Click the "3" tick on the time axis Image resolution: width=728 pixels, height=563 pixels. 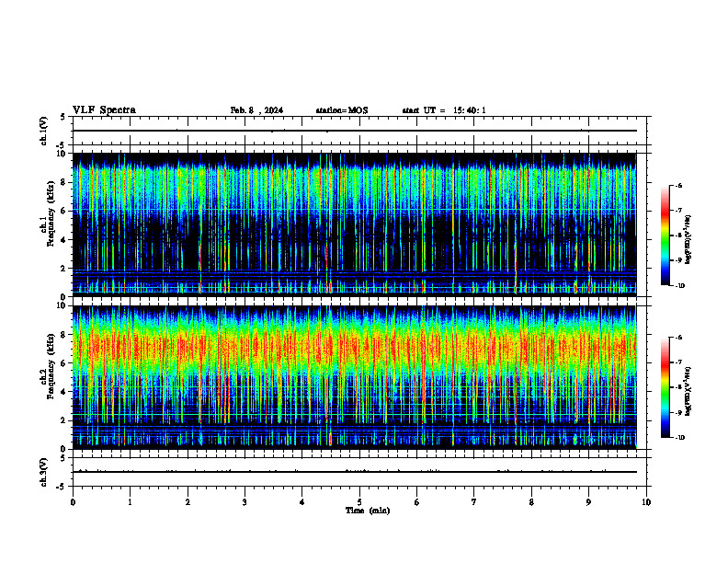pos(245,502)
